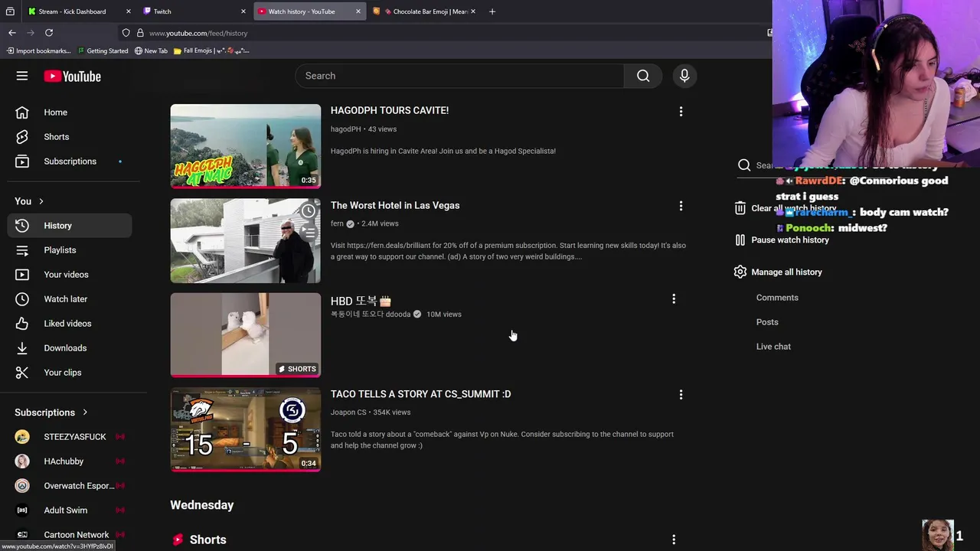
Task: Click the YouTube search input field
Action: click(459, 76)
